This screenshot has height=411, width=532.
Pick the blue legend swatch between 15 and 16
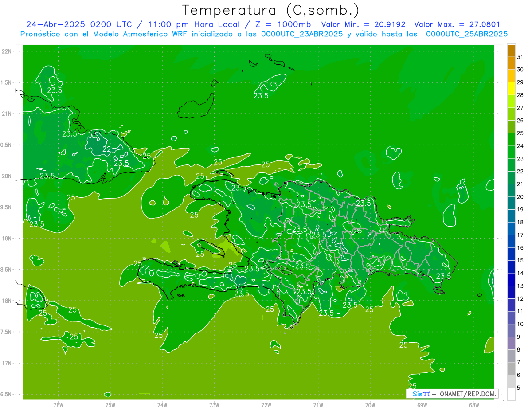[511, 254]
